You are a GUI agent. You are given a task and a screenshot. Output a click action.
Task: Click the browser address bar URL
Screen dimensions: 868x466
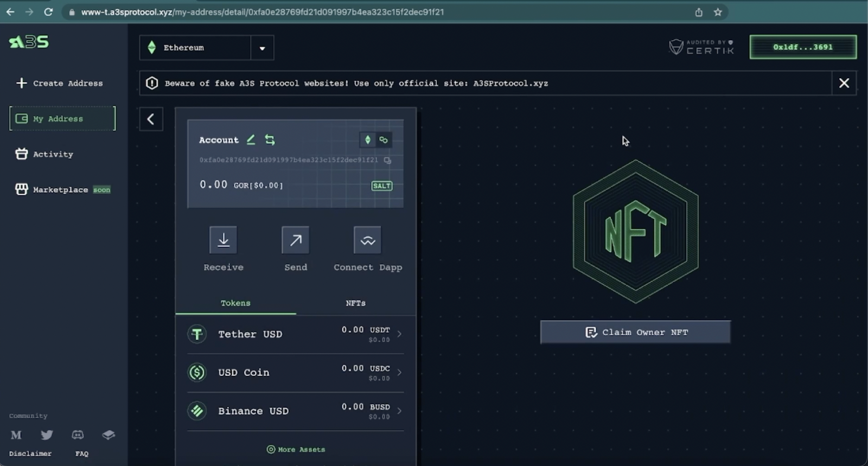point(263,12)
